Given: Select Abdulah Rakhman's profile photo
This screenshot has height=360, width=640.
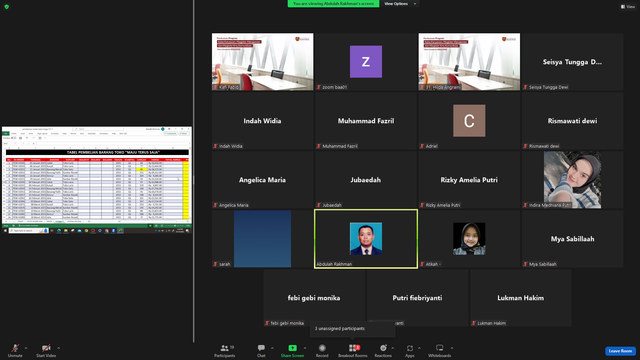Looking at the screenshot, I should (x=366, y=239).
